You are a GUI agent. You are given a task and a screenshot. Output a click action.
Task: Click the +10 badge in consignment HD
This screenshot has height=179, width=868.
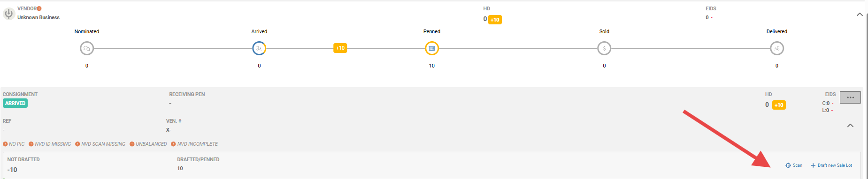pos(779,105)
